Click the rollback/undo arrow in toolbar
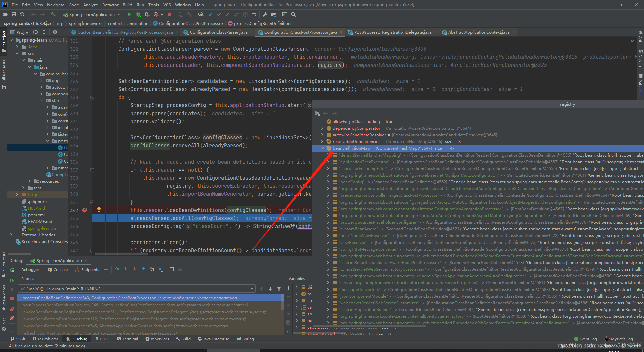 pyautogui.click(x=254, y=14)
